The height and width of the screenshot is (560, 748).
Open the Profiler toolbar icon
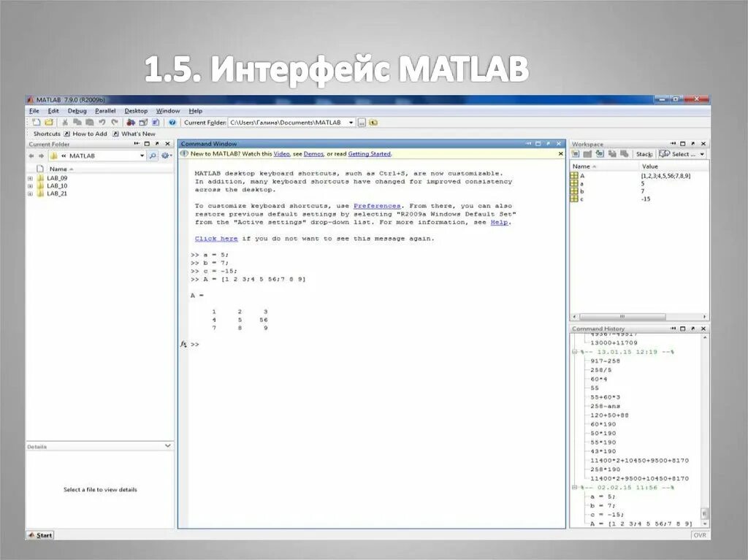[x=156, y=123]
